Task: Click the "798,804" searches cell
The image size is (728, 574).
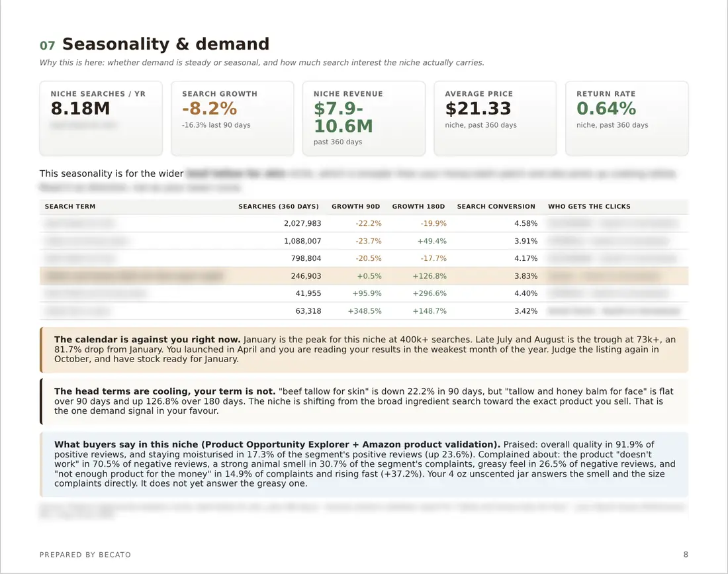Action: tap(306, 258)
